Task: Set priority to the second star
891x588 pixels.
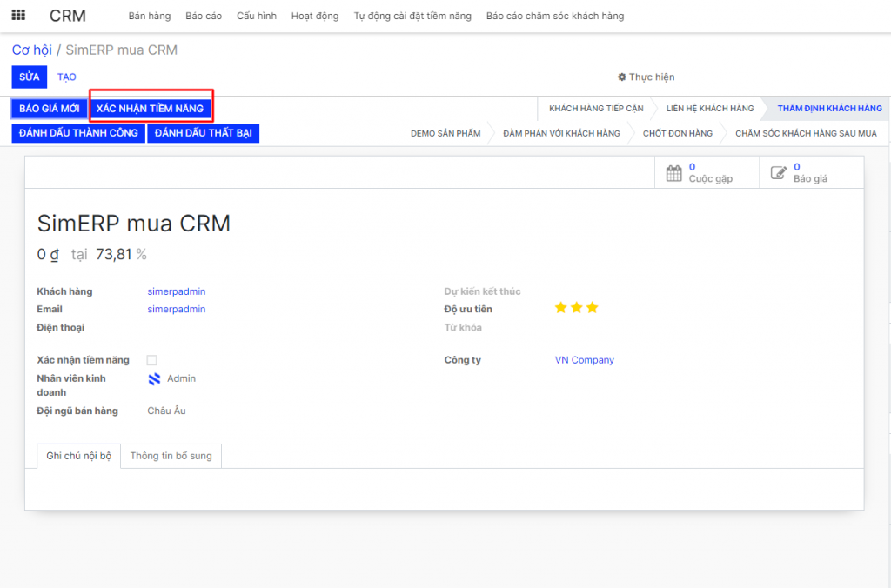Action: click(x=577, y=308)
